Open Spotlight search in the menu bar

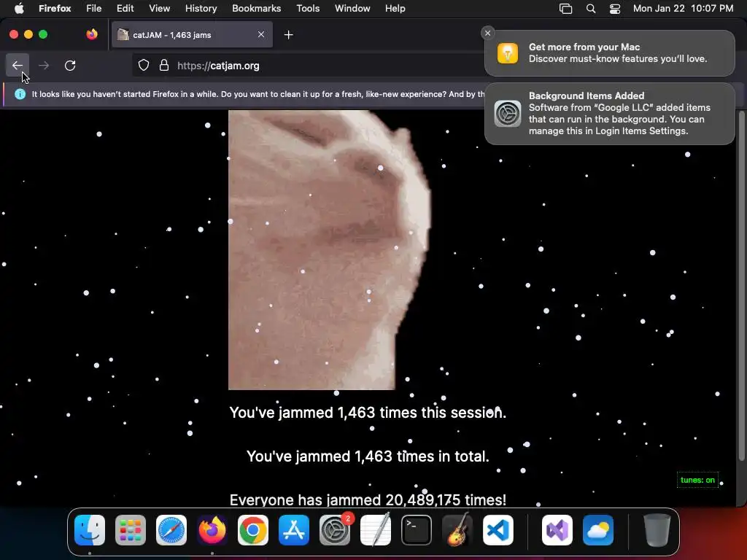(x=591, y=8)
